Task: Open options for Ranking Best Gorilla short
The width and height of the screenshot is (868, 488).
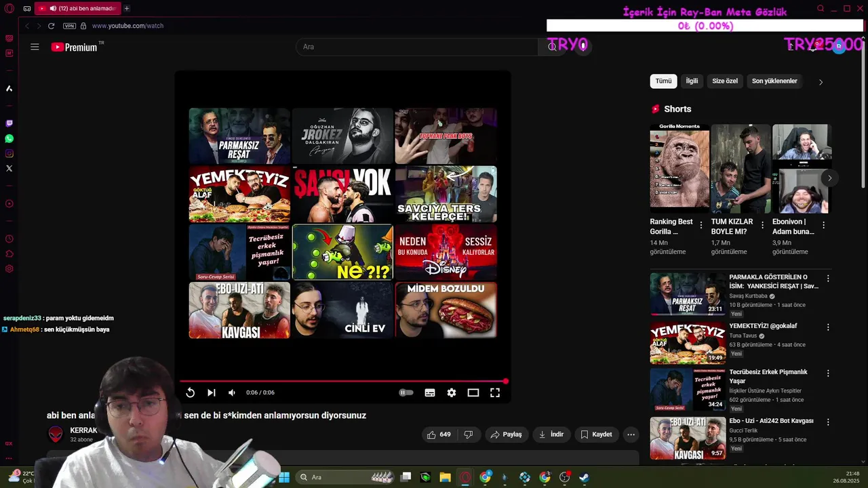Action: [701, 225]
